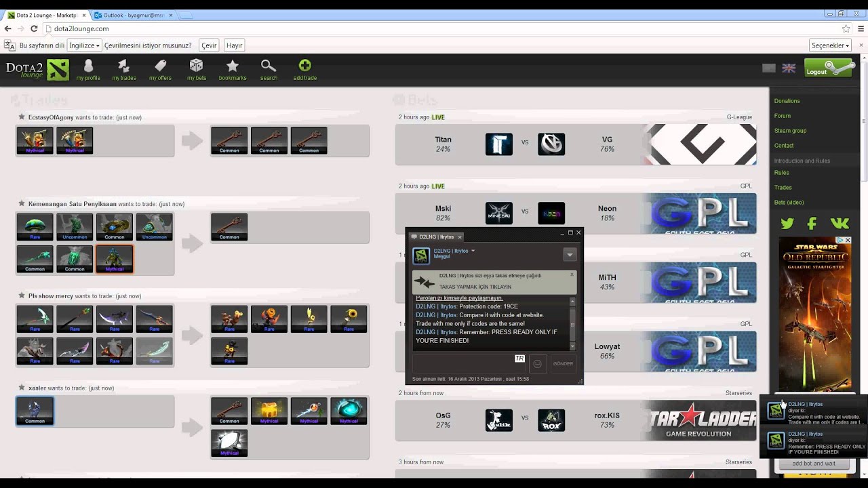868x488 pixels.
Task: Click the rox.KIS team logo
Action: point(551,420)
